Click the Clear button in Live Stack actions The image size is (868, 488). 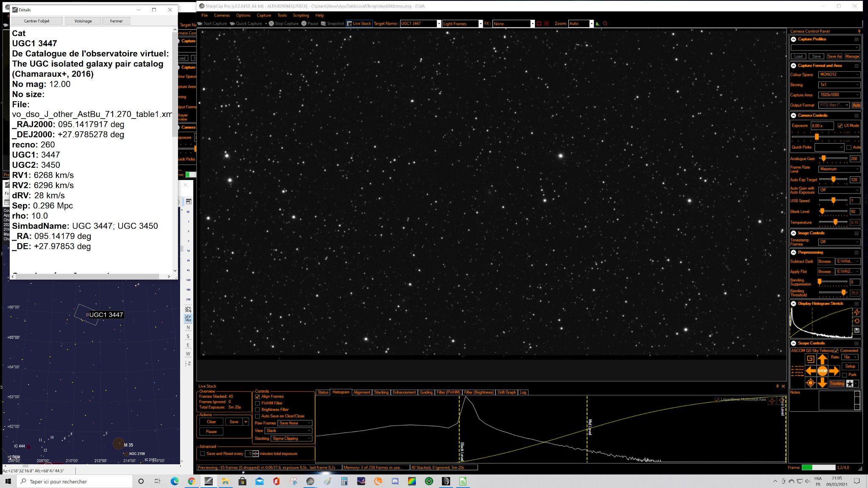tap(211, 422)
